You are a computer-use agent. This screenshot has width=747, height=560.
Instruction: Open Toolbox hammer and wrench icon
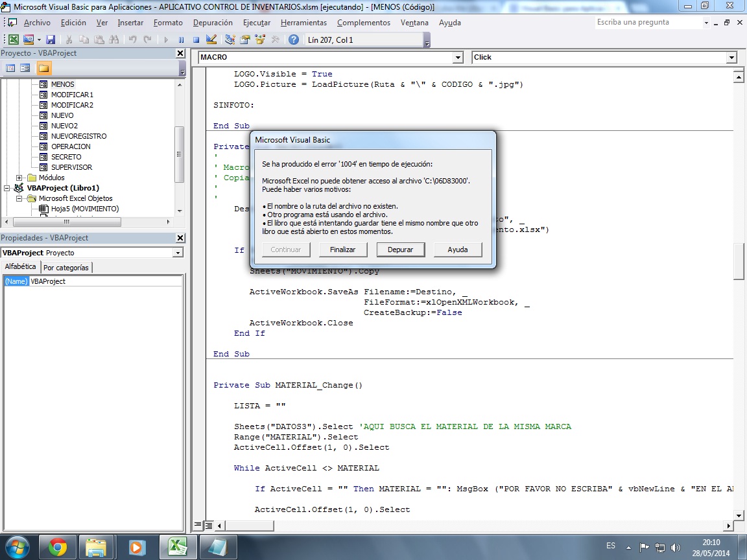275,40
